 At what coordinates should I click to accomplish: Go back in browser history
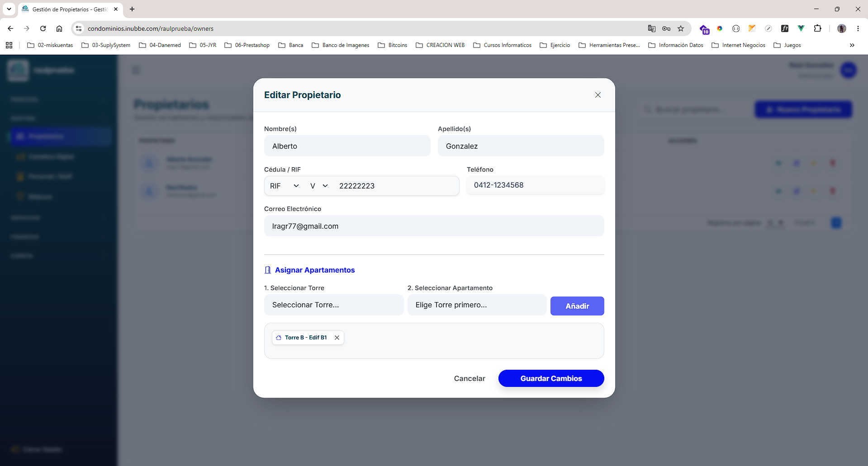[10, 28]
